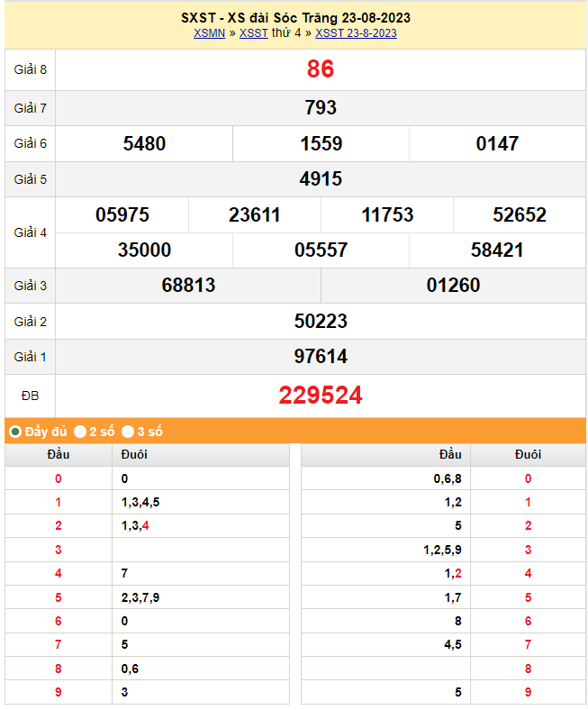Image resolution: width=588 pixels, height=710 pixels.
Task: Follow the XSST 23-8-2023 link
Action: (x=356, y=33)
